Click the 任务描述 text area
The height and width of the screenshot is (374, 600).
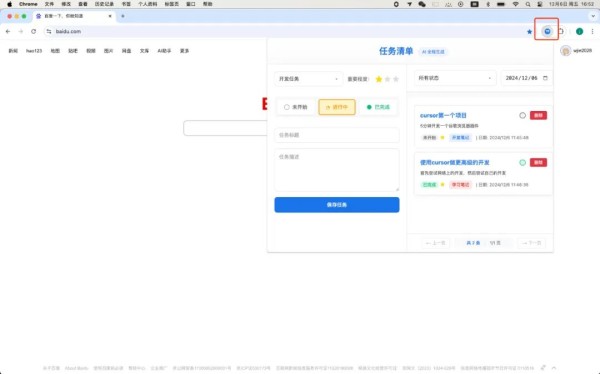pyautogui.click(x=337, y=170)
